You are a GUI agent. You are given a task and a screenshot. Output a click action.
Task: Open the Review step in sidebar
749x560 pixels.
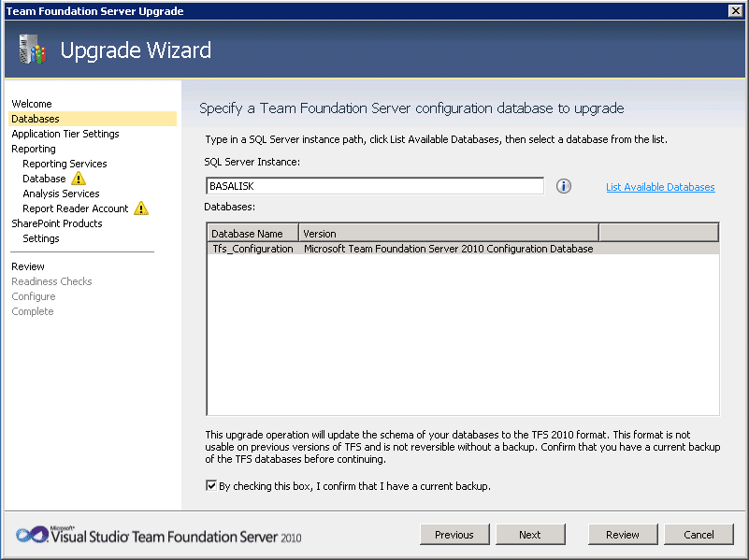click(x=28, y=266)
